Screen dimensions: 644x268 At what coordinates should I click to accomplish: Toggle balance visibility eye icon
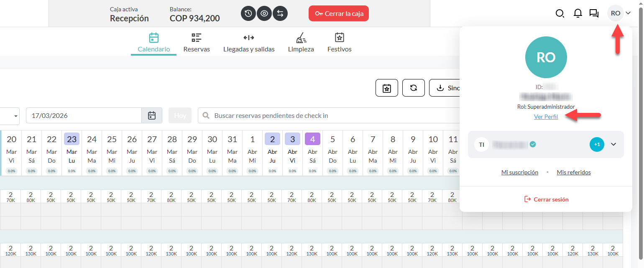[x=264, y=13]
